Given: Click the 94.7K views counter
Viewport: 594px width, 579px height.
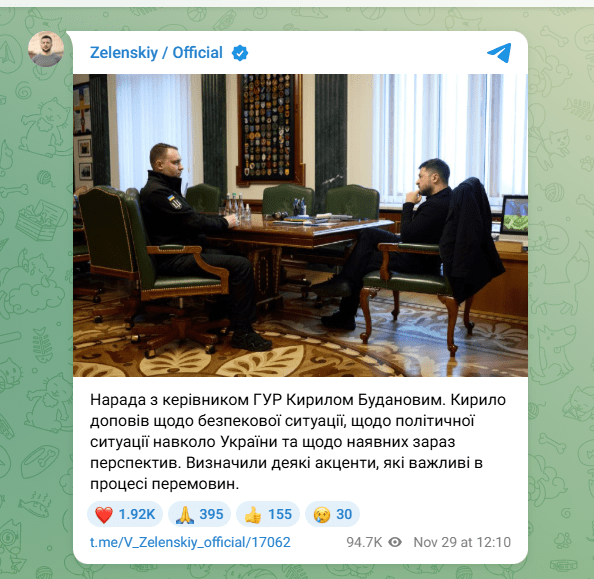Looking at the screenshot, I should point(364,542).
